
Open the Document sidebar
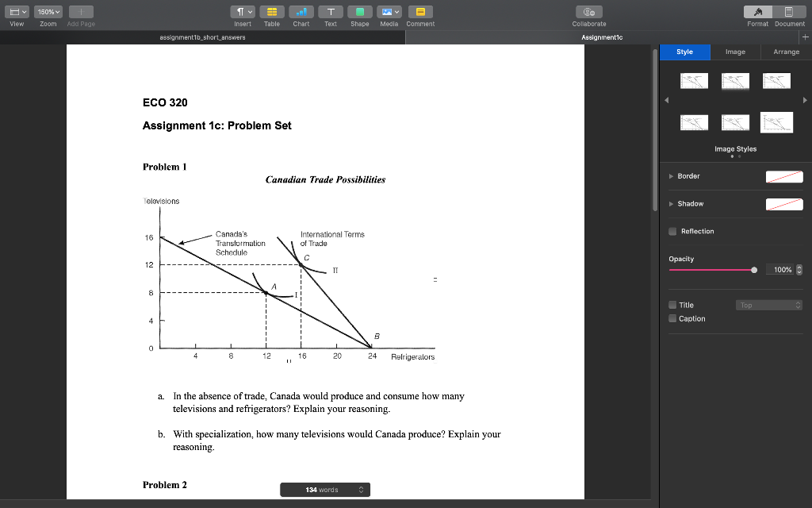click(x=789, y=11)
